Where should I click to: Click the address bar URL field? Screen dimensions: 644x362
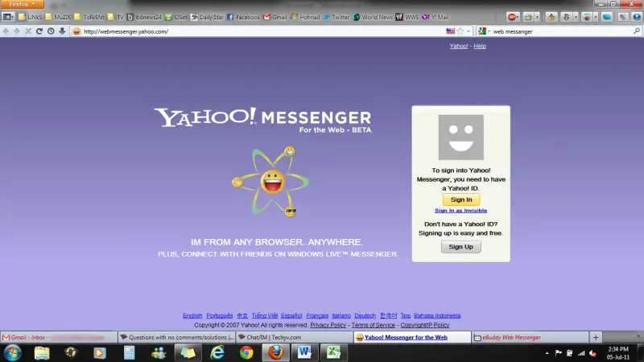click(263, 31)
